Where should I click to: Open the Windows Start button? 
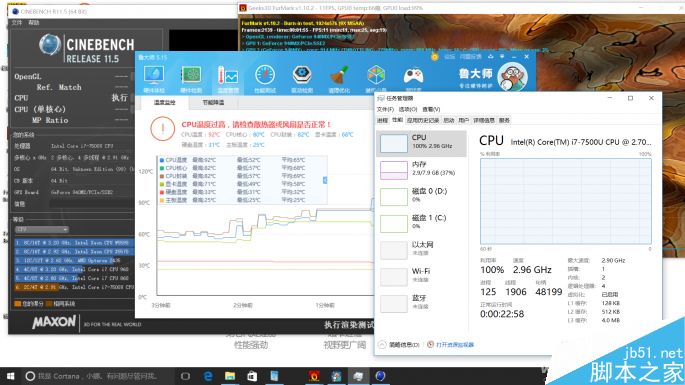click(10, 376)
